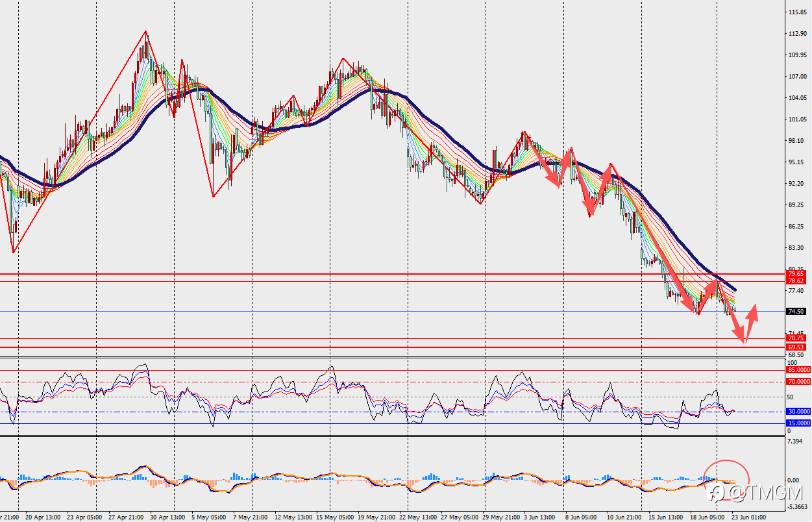Click the 107.00 price axis value
This screenshot has width=812, height=522.
click(797, 77)
